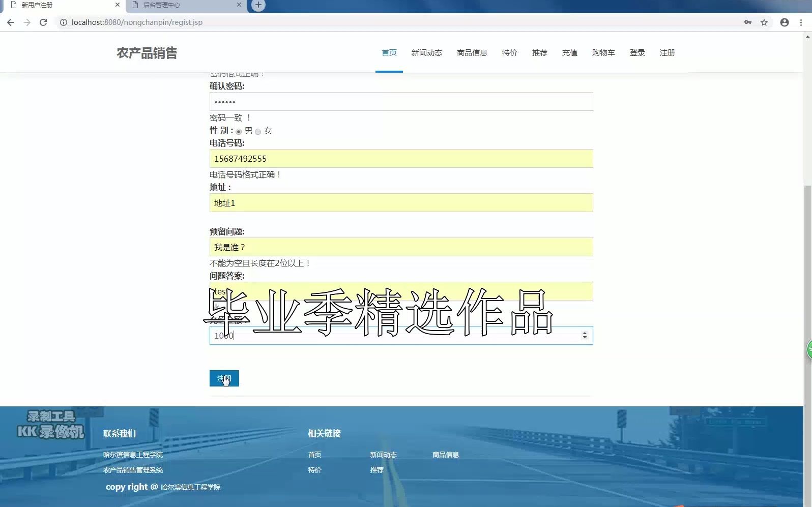Image resolution: width=812 pixels, height=507 pixels.
Task: Increase recharge amount with spinner arrows
Action: [x=585, y=333]
